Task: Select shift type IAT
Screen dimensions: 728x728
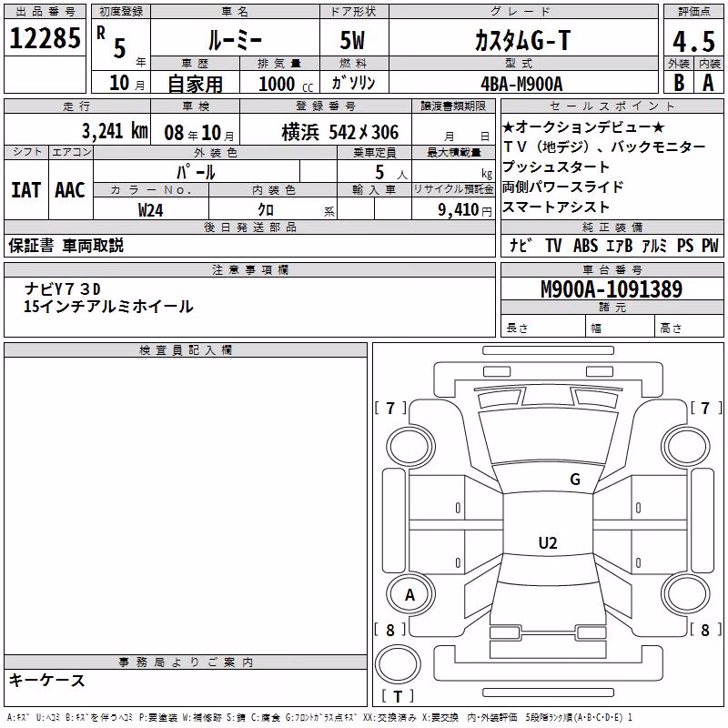Action: [26, 190]
